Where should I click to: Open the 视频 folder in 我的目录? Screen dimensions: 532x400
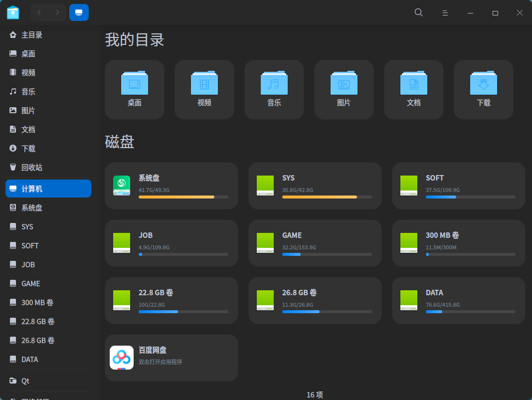pyautogui.click(x=204, y=90)
